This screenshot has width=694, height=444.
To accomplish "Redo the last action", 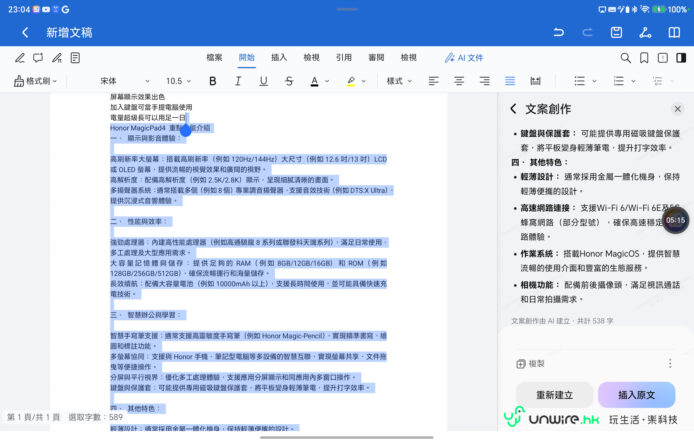I will tap(587, 32).
